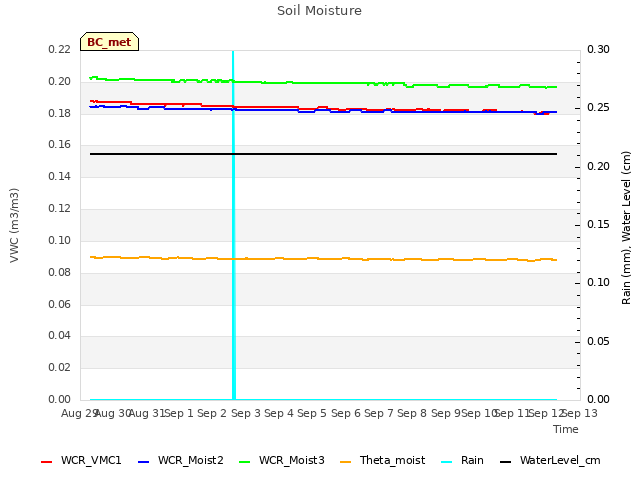Click the Rain (mm), Water Level axis label
640x480 pixels.
[x=626, y=228]
